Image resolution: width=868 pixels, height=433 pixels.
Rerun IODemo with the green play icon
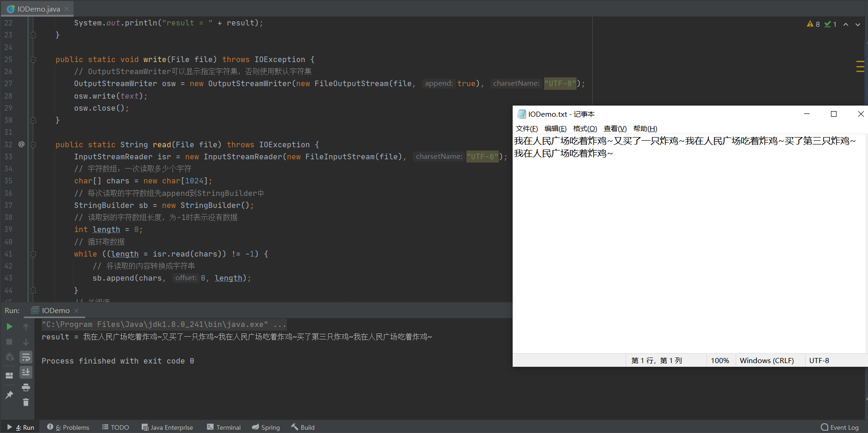tap(9, 326)
